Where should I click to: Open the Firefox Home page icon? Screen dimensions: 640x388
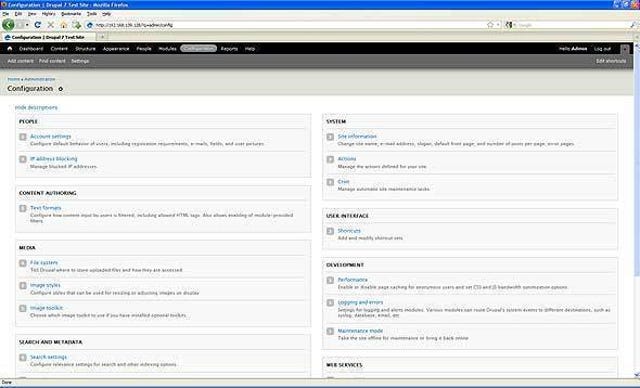[64, 25]
